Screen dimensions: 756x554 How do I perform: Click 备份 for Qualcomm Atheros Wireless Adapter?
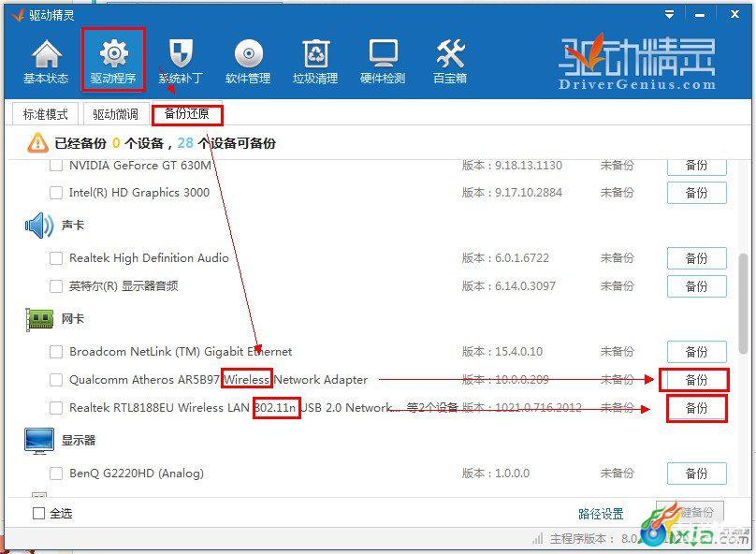pos(697,380)
